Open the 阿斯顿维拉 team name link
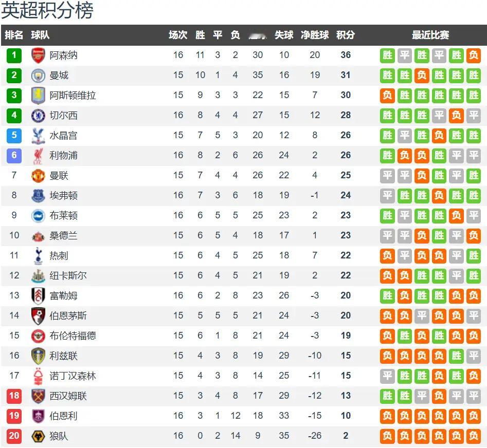 [x=73, y=95]
